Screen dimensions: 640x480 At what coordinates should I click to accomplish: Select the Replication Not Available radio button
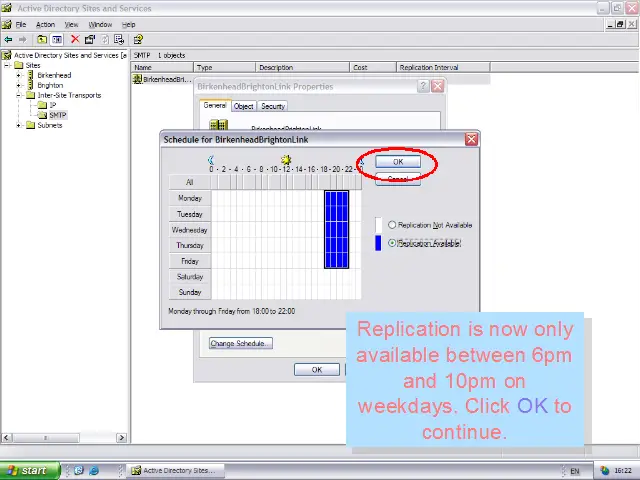click(392, 225)
